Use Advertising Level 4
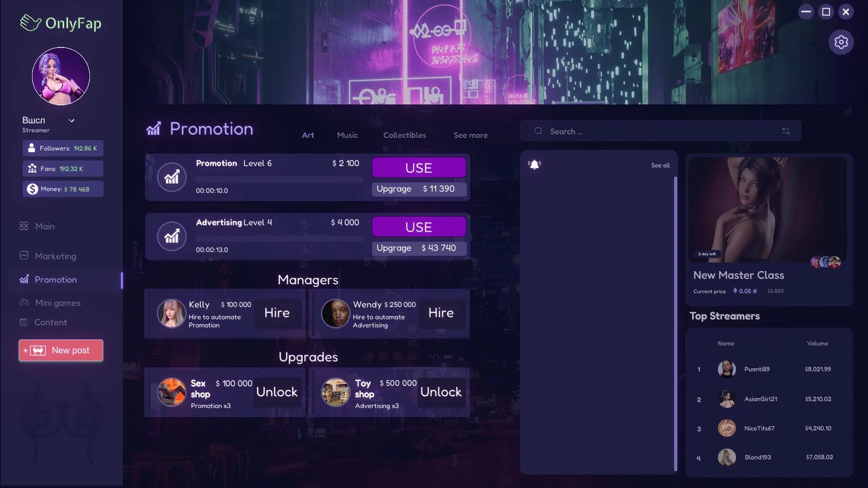This screenshot has height=488, width=868. pos(419,227)
